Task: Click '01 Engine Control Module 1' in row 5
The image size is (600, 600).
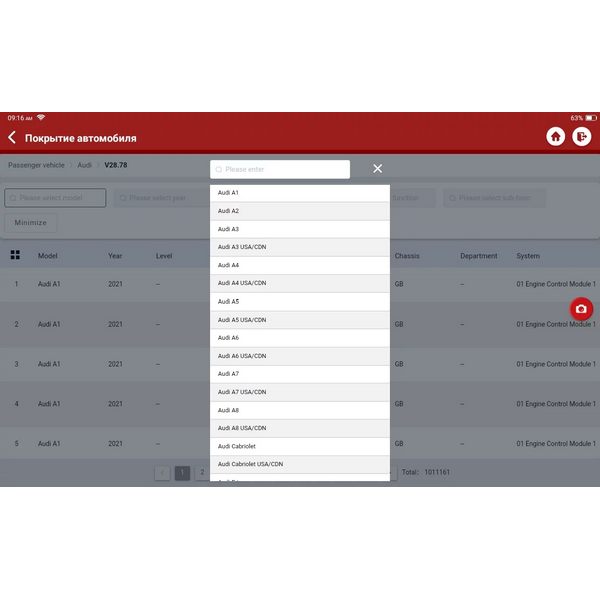Action: [556, 443]
